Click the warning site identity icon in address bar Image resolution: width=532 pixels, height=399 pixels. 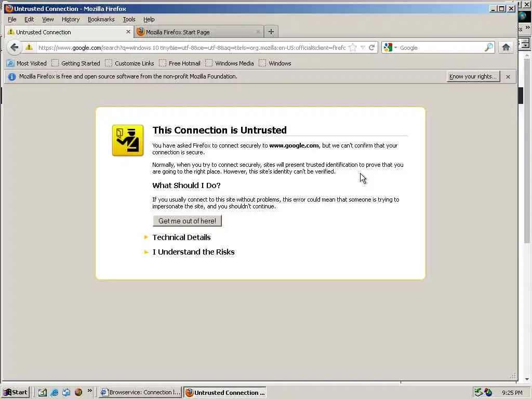(29, 47)
